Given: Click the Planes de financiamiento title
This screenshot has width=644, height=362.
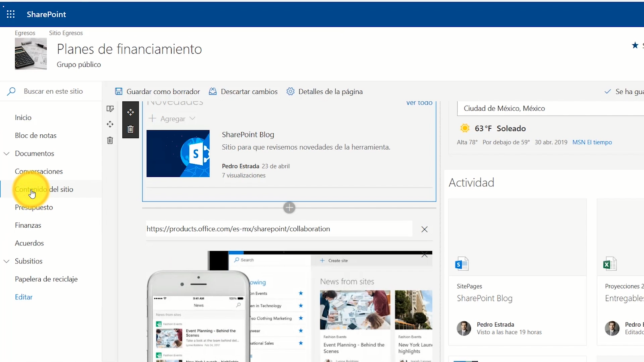Looking at the screenshot, I should click(x=129, y=49).
